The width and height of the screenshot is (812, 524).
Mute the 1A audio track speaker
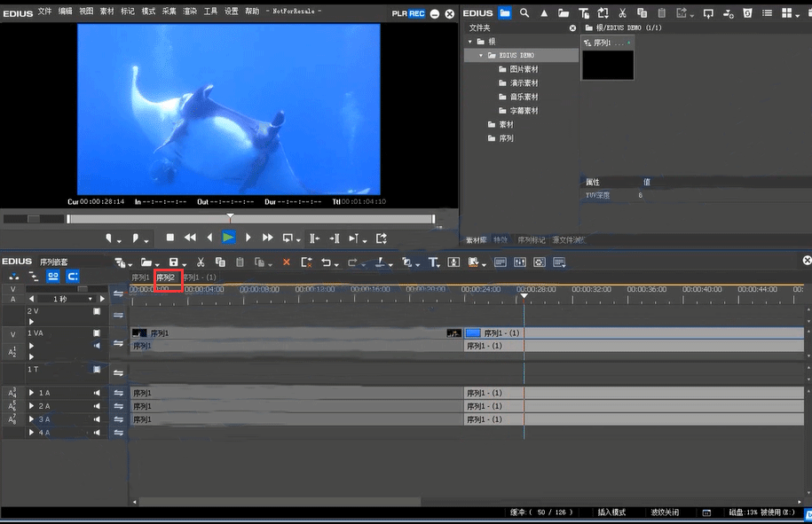tap(97, 393)
